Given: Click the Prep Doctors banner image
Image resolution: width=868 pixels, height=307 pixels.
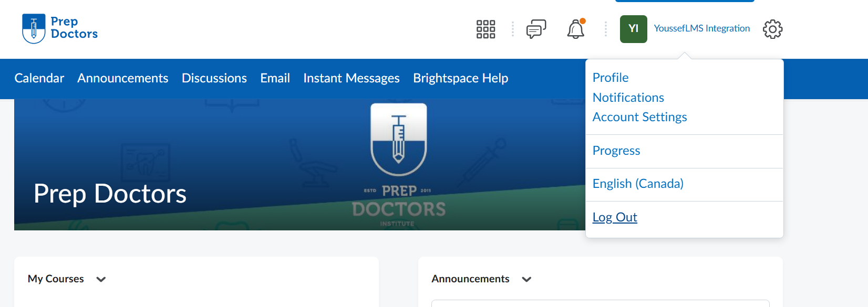Looking at the screenshot, I should pyautogui.click(x=299, y=165).
